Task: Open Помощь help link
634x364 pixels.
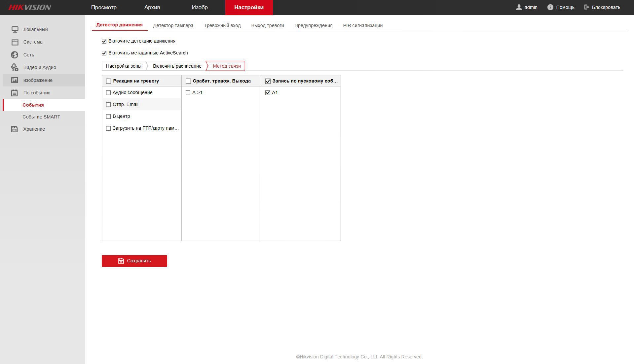Action: coord(565,7)
